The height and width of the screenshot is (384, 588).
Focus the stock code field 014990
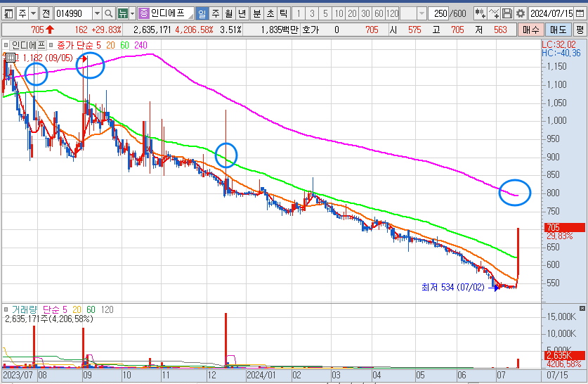click(x=73, y=14)
